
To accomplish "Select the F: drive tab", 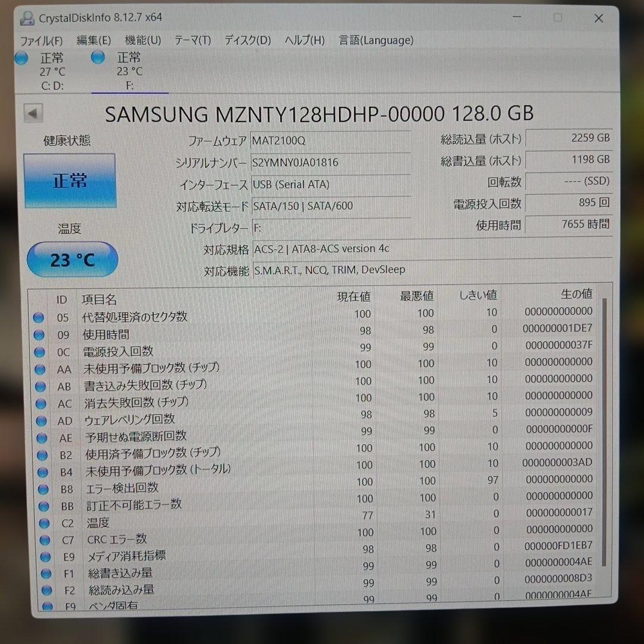I will tap(129, 72).
